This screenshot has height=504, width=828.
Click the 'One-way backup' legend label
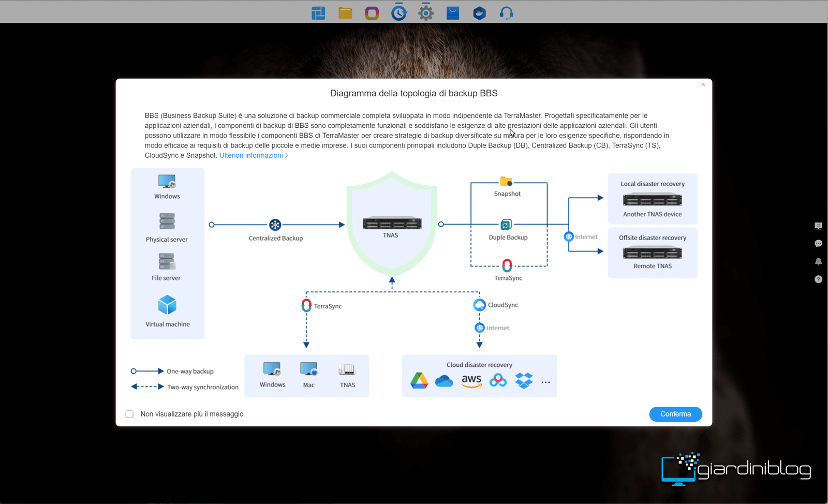click(x=190, y=371)
